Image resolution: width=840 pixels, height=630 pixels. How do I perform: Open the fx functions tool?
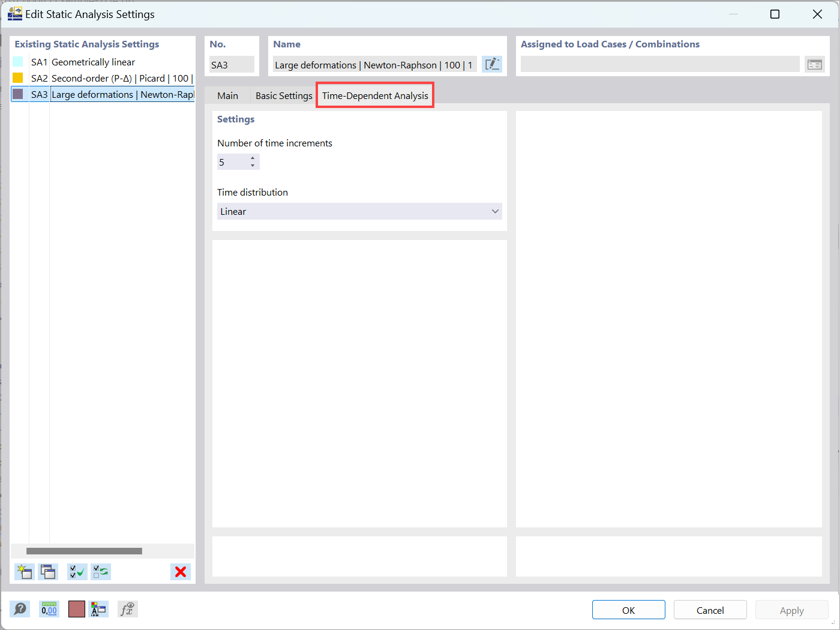127,609
